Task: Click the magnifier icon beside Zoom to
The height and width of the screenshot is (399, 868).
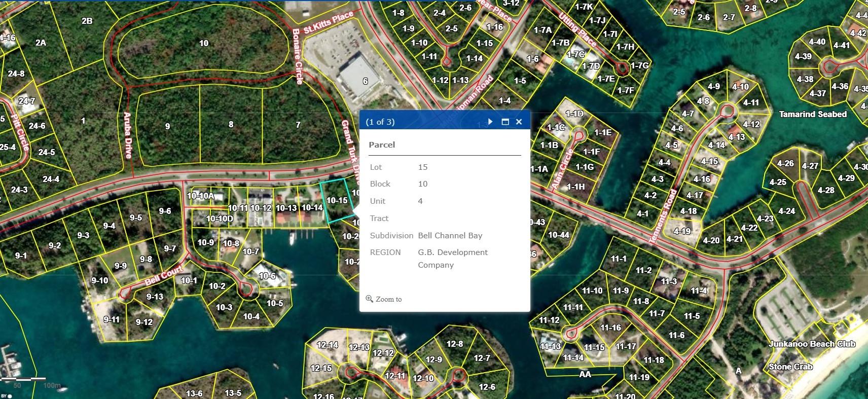Action: pyautogui.click(x=369, y=299)
